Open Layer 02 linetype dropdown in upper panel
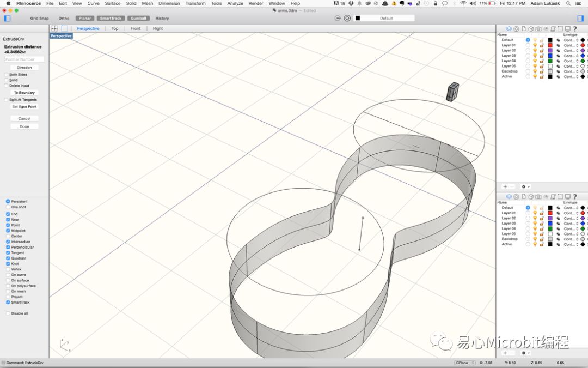This screenshot has width=588, height=368. [x=571, y=51]
